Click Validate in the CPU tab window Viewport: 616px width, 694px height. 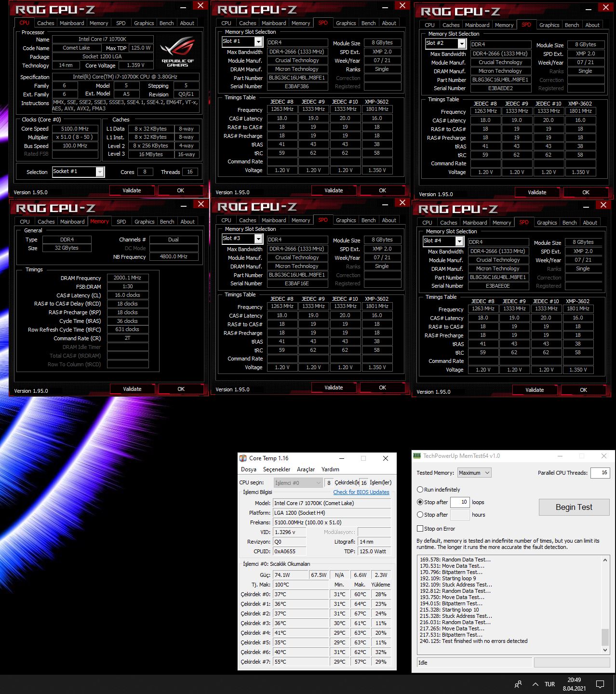pyautogui.click(x=132, y=190)
